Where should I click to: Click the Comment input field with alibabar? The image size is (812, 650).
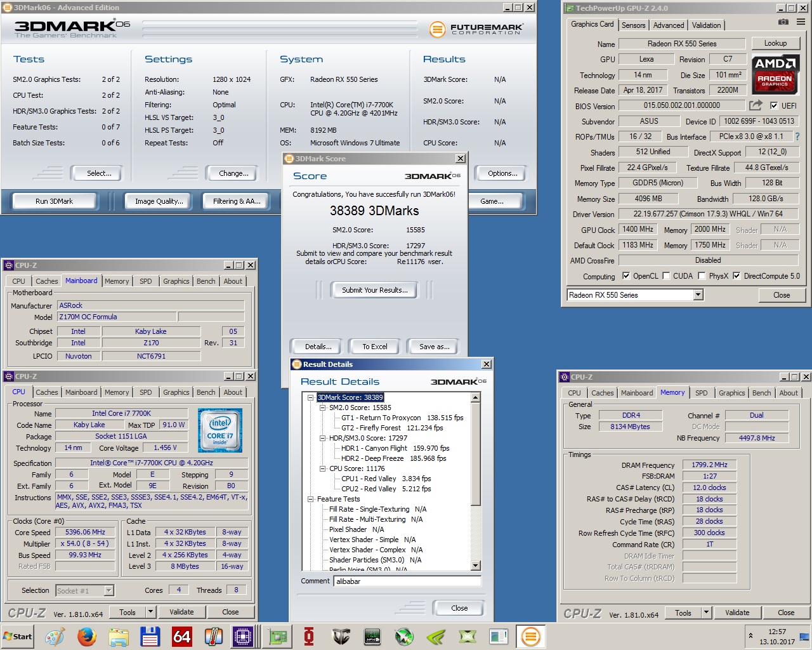[407, 581]
